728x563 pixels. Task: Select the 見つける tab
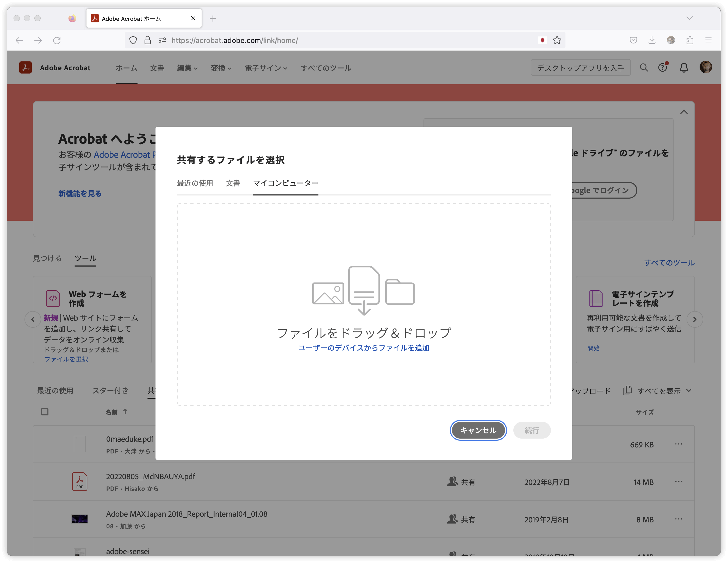(47, 258)
